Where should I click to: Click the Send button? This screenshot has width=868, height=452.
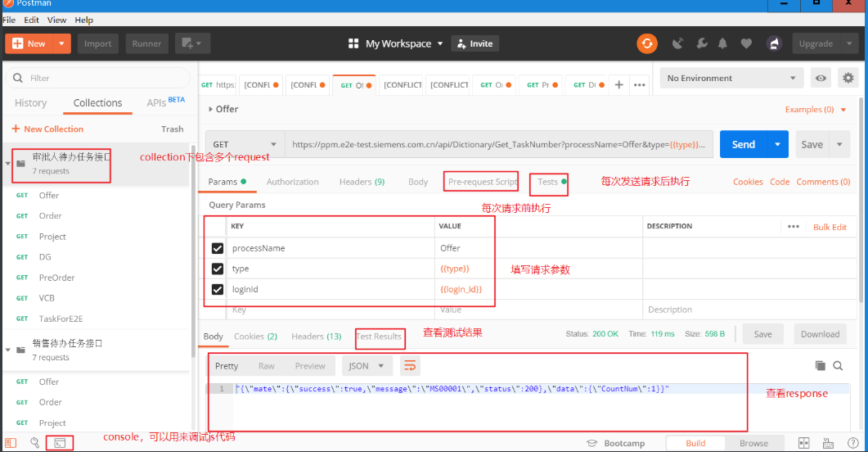[x=744, y=144]
